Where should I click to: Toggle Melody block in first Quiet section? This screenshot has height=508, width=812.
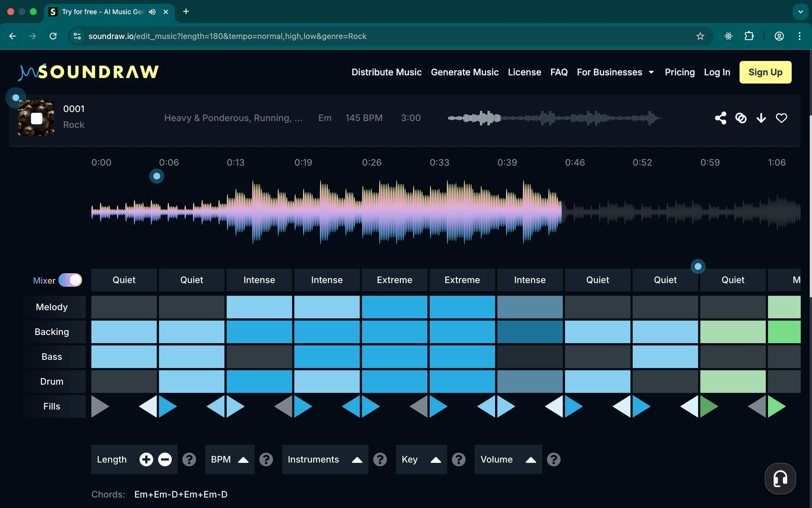[x=124, y=307]
